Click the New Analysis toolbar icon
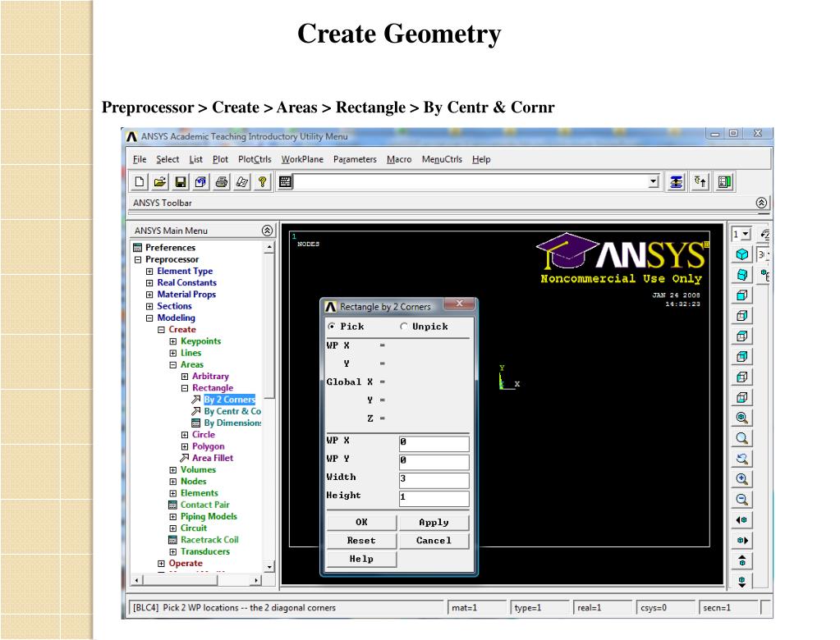Image resolution: width=840 pixels, height=640 pixels. click(x=140, y=182)
